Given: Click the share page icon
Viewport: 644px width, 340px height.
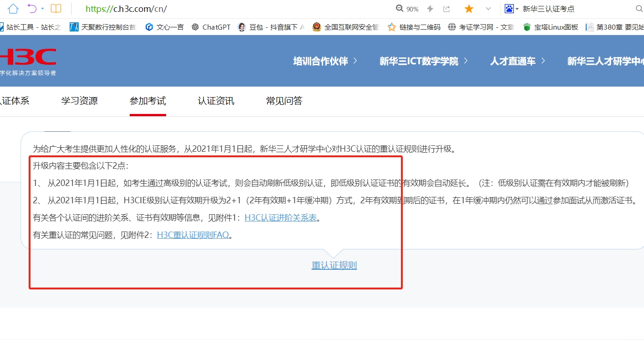Looking at the screenshot, I should pyautogui.click(x=446, y=9).
